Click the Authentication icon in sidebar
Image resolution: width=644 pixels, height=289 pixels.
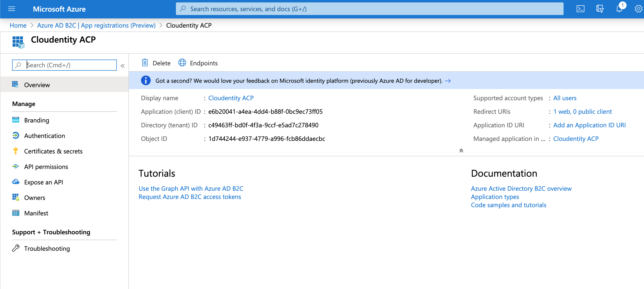coord(16,135)
